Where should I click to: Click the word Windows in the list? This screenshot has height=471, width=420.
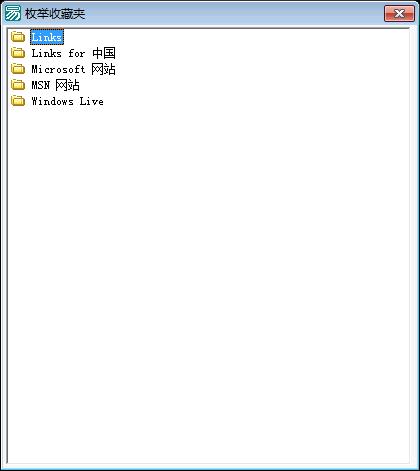(52, 101)
